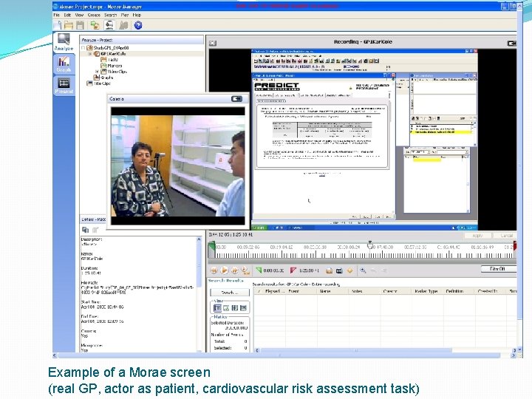532x399 pixels.
Task: Click the Recording pane undock icon at right
Action: [x=511, y=43]
